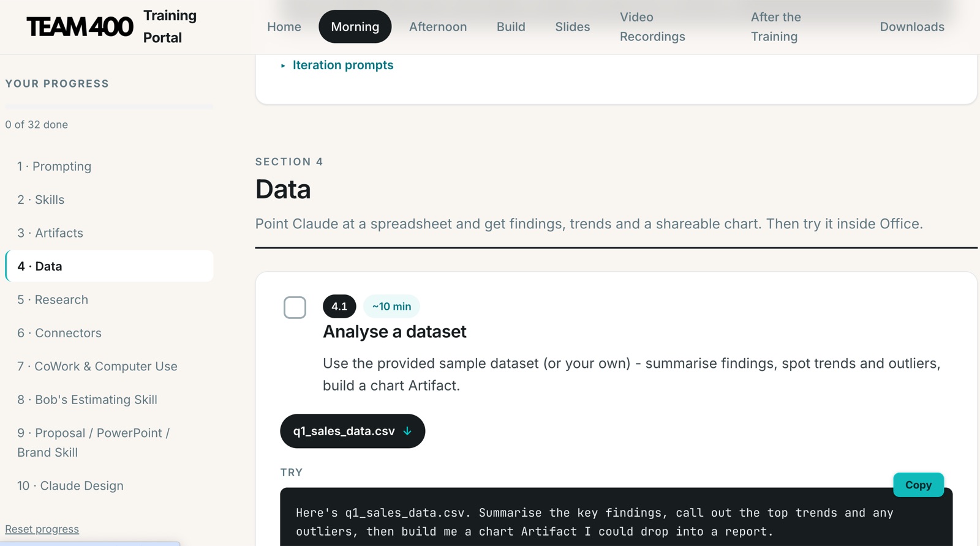
Task: Click the Reset progress link
Action: click(42, 529)
